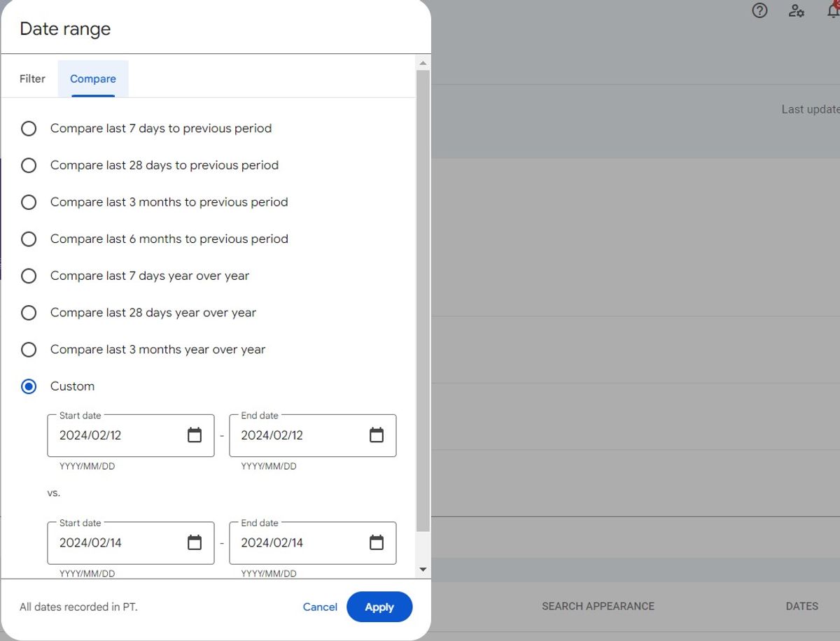Switch to the Filter tab
This screenshot has width=840, height=641.
[x=32, y=79]
